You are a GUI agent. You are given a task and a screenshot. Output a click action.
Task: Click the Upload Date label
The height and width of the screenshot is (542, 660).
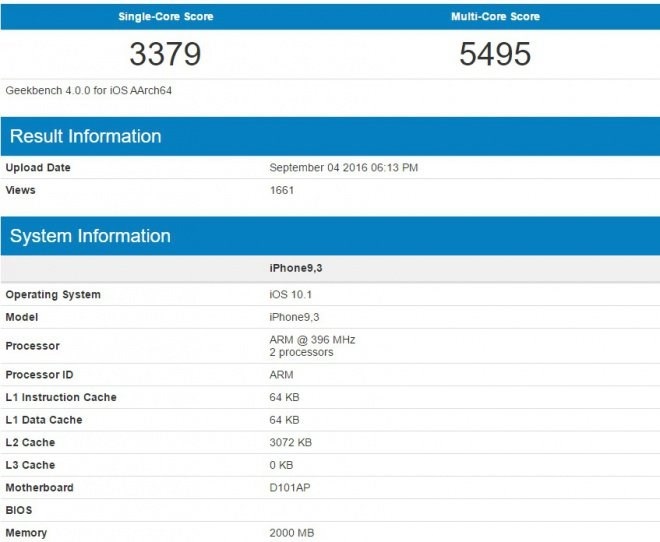pyautogui.click(x=38, y=167)
